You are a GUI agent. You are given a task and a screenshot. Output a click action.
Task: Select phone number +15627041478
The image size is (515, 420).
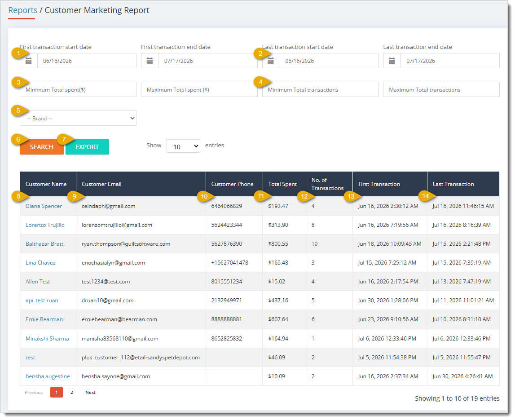229,263
